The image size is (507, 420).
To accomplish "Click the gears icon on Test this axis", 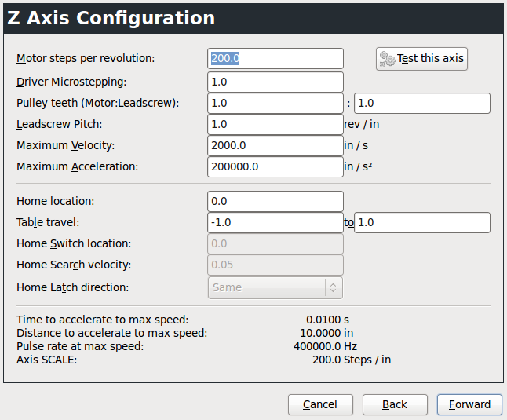I will pos(387,59).
